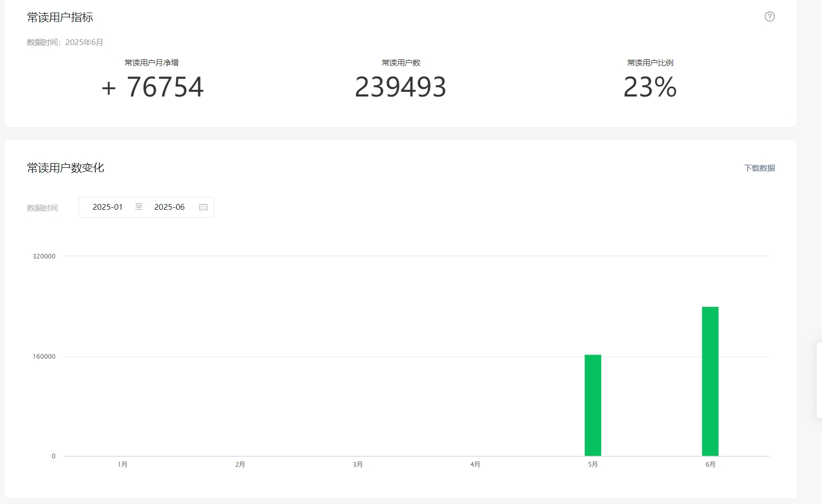
Task: Select the 0 y-axis label
Action: (x=54, y=456)
